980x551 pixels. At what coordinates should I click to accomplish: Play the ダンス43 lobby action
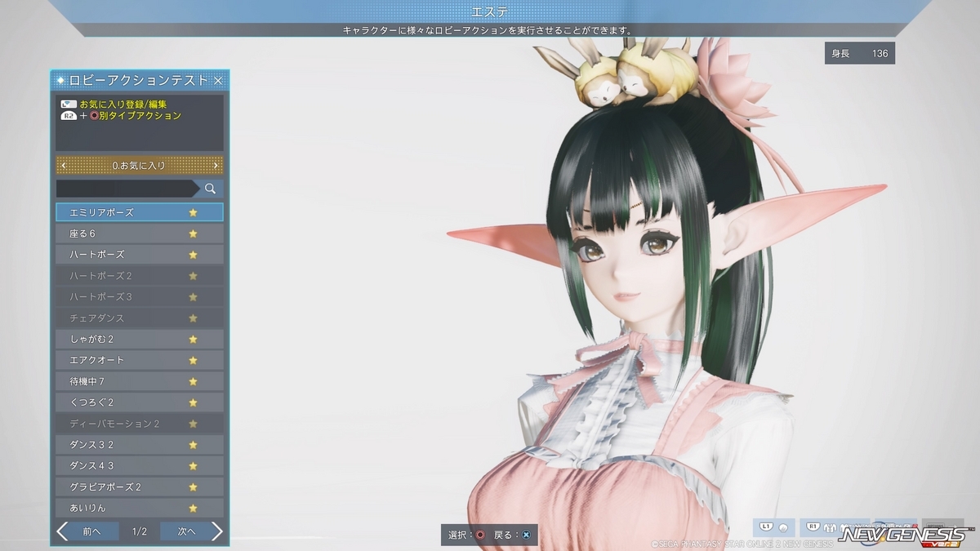coord(140,466)
